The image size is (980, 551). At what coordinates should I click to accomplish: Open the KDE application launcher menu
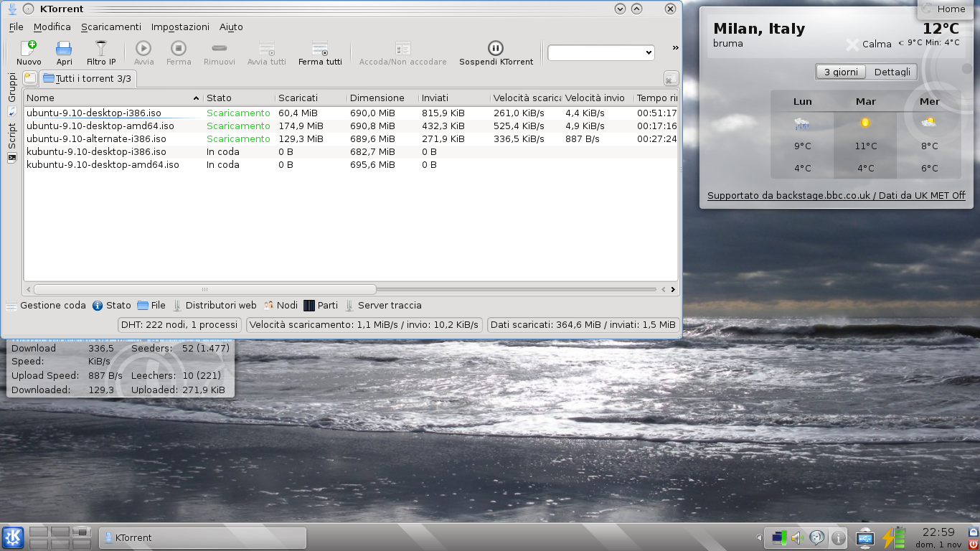pos(13,537)
